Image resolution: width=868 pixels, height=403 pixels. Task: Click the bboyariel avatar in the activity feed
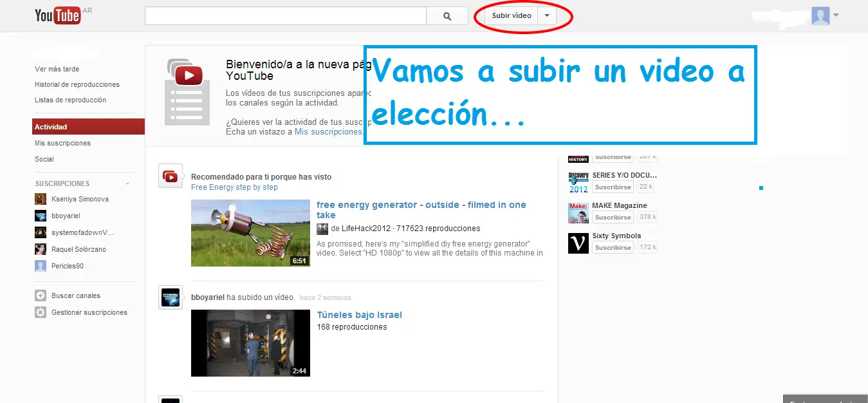coord(171,297)
